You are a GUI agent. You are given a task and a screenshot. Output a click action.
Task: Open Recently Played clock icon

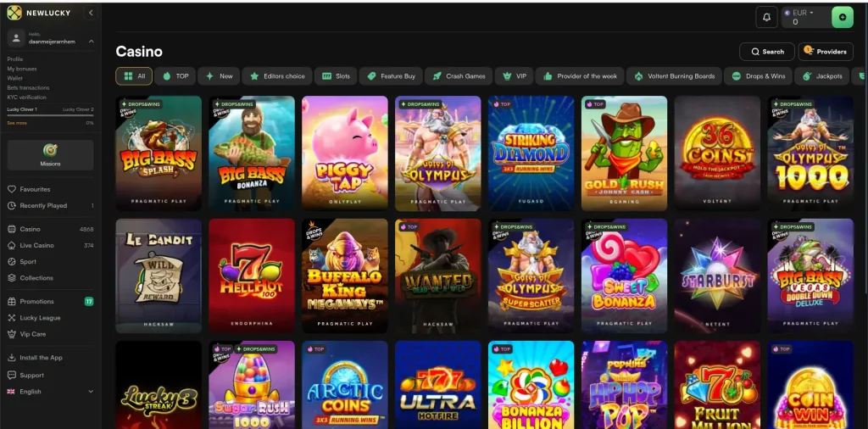click(12, 205)
